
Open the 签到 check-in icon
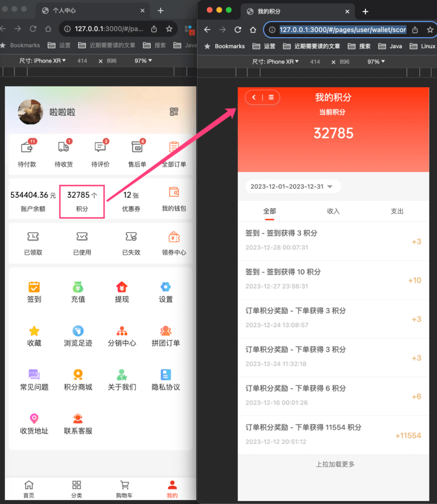click(34, 287)
